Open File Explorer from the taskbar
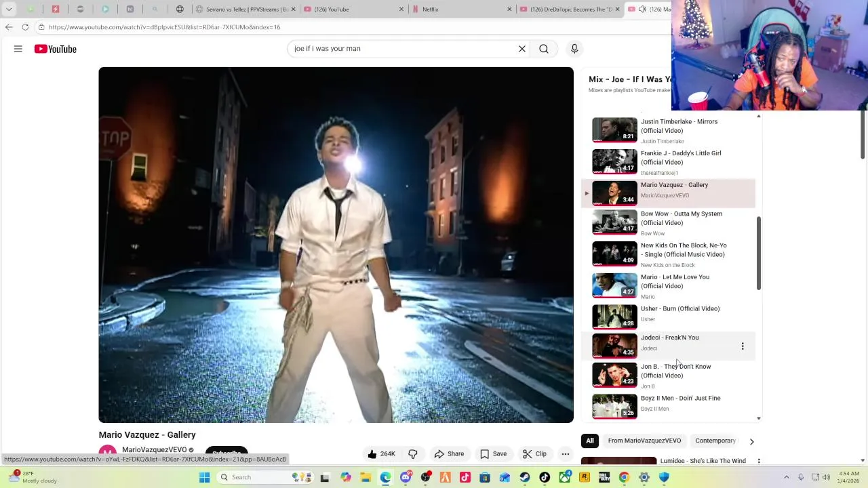Viewport: 868px width, 488px height. click(x=366, y=477)
